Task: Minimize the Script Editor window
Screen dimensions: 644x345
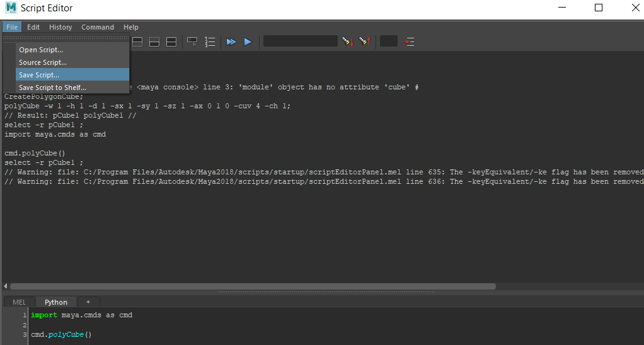Action: pos(562,8)
